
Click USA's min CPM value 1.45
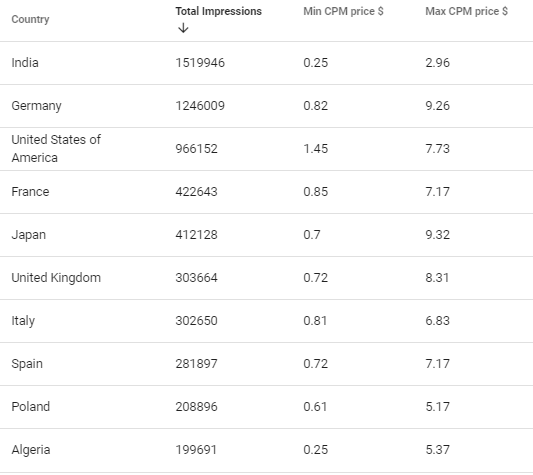click(315, 149)
